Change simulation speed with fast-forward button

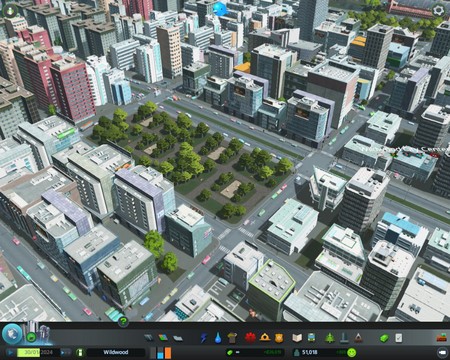[66, 352]
